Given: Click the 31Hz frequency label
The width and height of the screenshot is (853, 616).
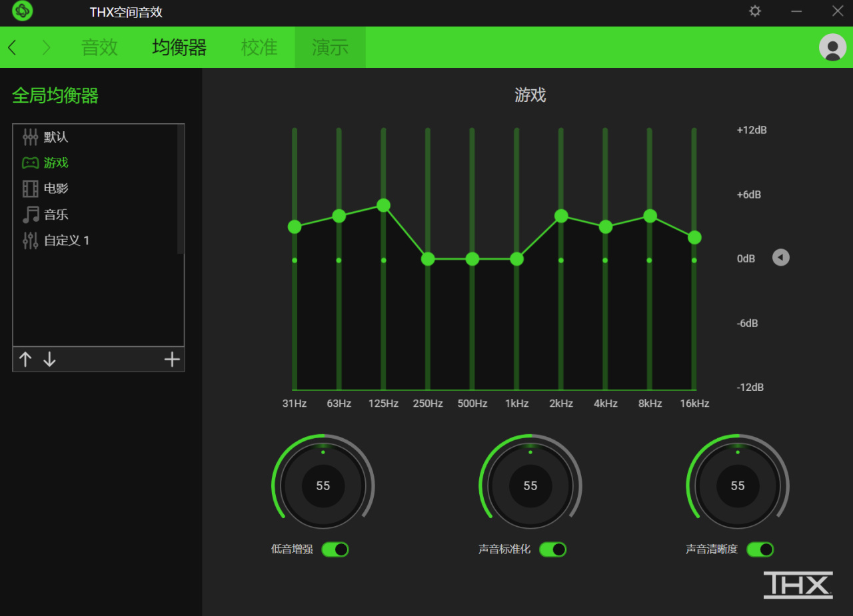Looking at the screenshot, I should [x=295, y=404].
